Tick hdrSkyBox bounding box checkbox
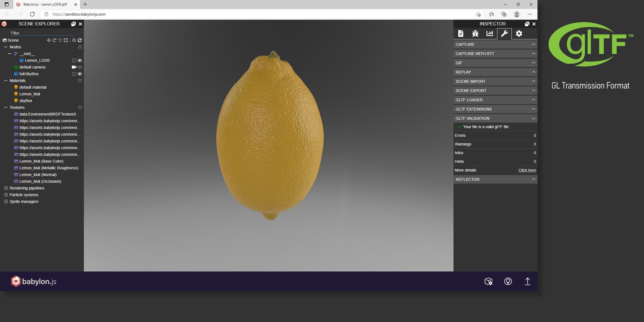The width and height of the screenshot is (644, 322). 74,74
